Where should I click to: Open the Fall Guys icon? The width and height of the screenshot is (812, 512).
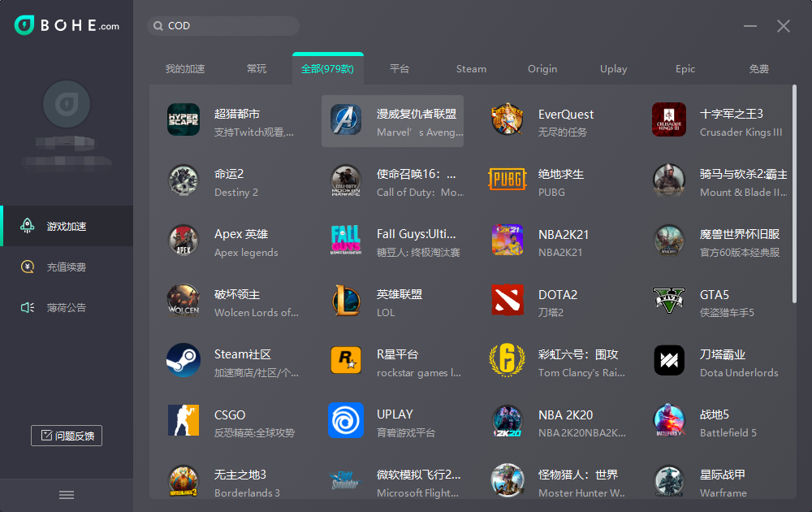click(346, 241)
